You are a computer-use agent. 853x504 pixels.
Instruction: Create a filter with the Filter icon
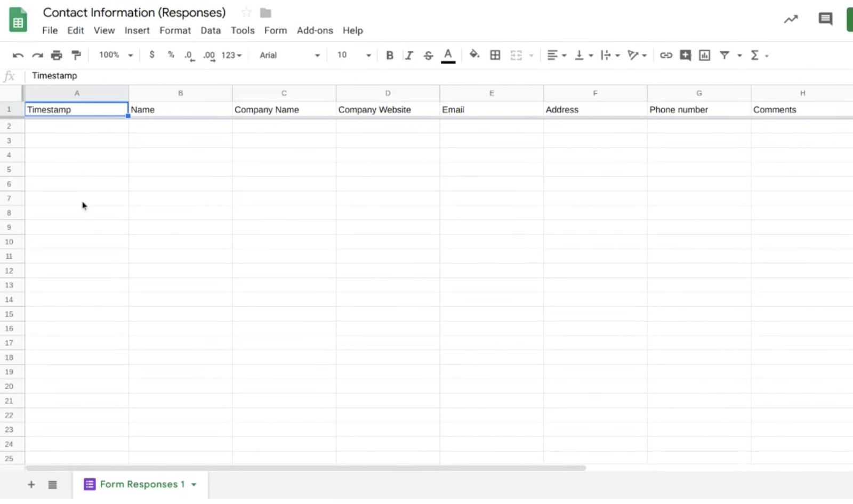(725, 55)
